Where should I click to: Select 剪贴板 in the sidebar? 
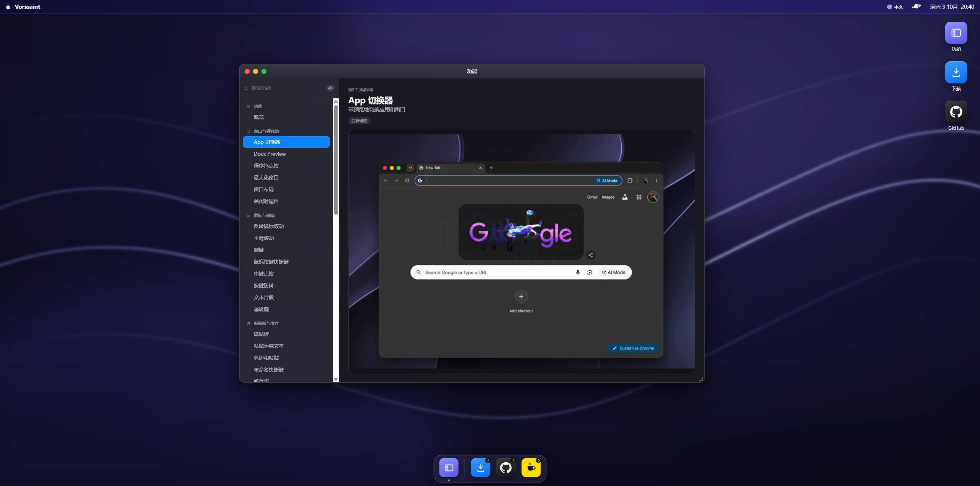(286, 334)
